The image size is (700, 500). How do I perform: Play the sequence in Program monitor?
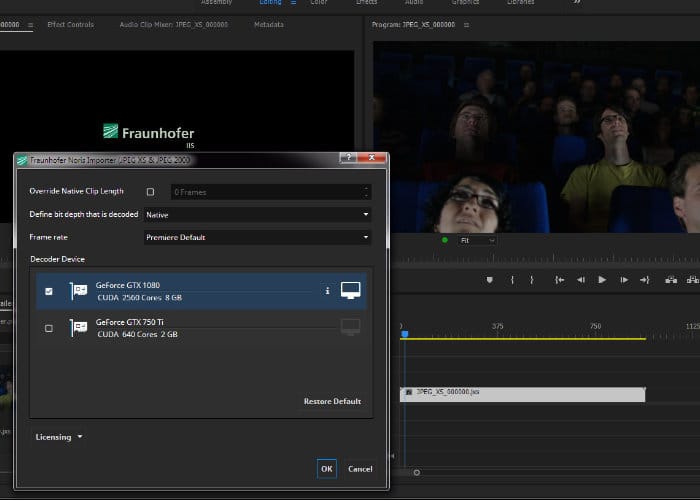[x=602, y=280]
